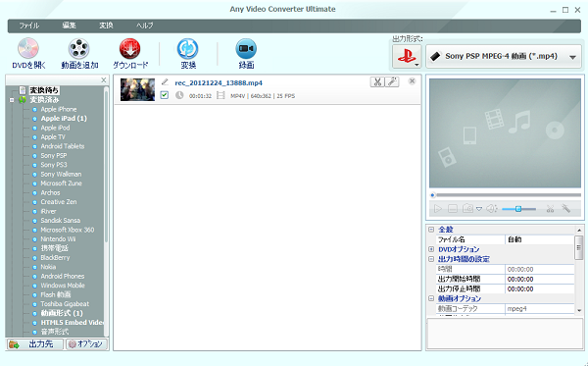Screen dimensions: 588x366
Task: Expand the DVDオプション property section
Action: [x=431, y=249]
